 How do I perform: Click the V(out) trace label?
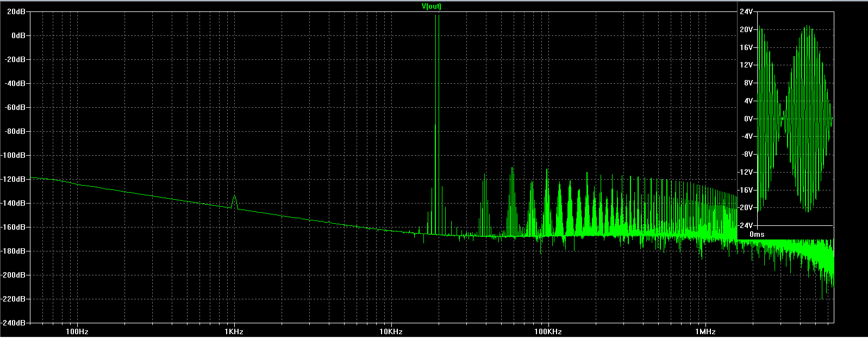(432, 7)
